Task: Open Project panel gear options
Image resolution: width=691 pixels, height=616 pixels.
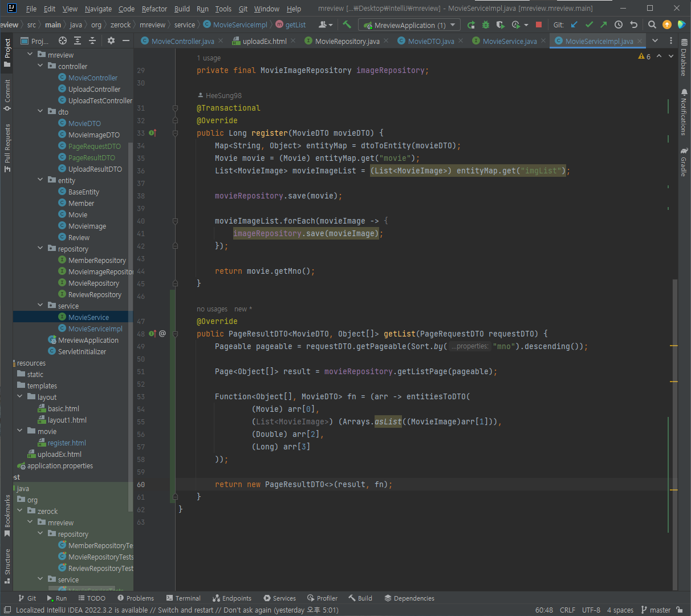Action: (111, 40)
